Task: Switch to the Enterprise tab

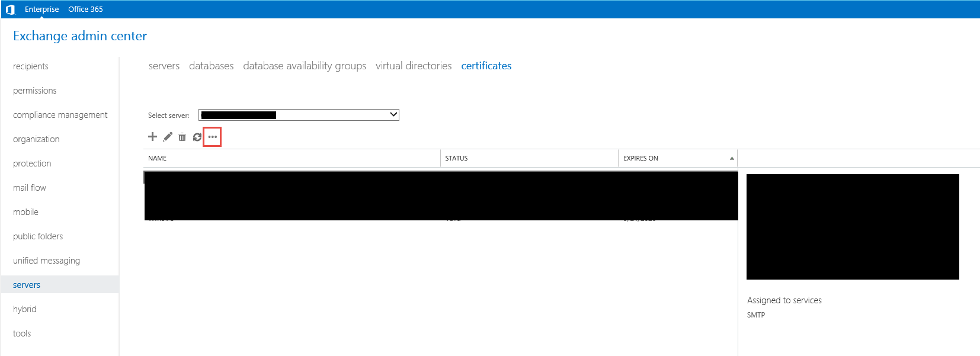Action: click(x=41, y=9)
